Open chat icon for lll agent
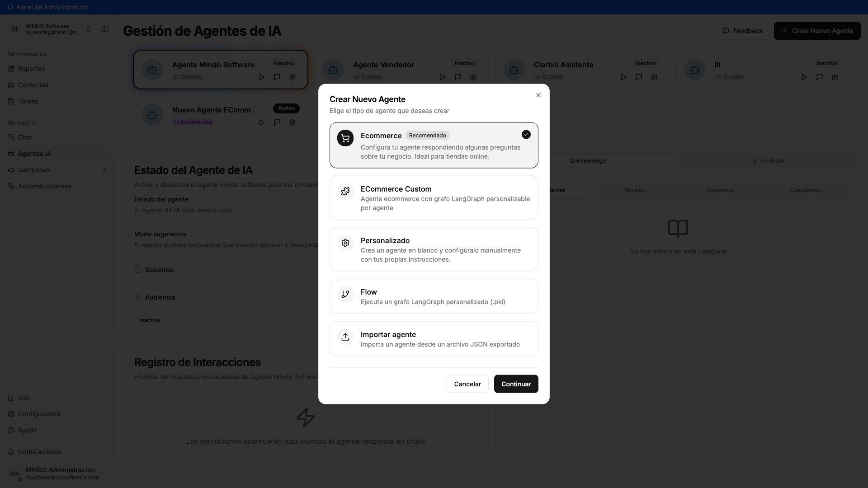The image size is (868, 488). pos(820,77)
